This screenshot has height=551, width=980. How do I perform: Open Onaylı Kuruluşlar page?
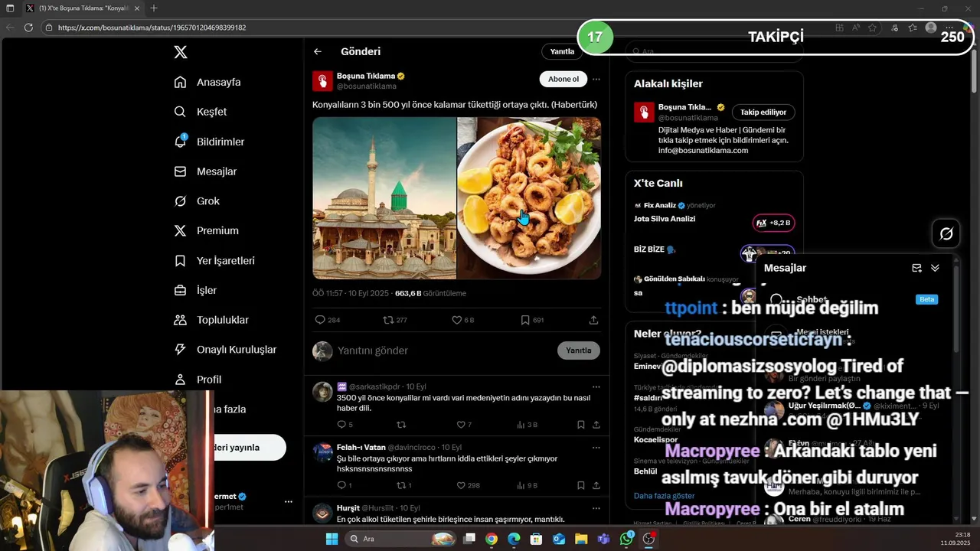pyautogui.click(x=225, y=350)
